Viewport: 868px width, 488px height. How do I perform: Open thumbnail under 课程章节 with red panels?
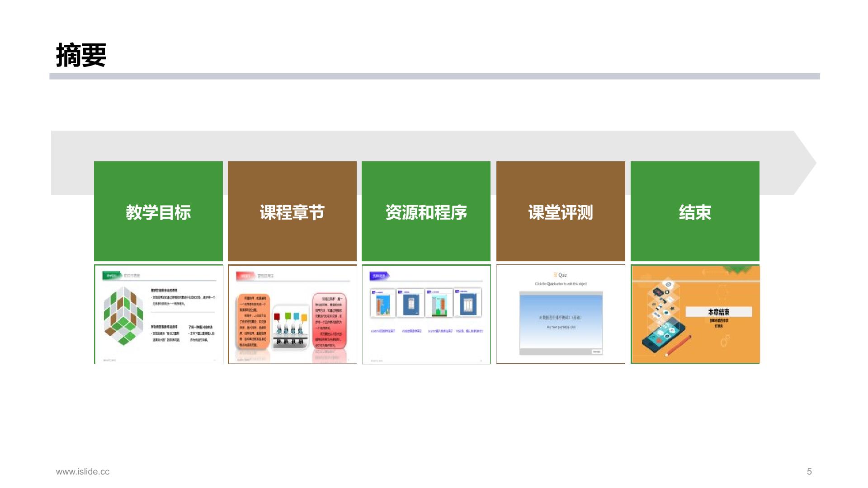[292, 314]
